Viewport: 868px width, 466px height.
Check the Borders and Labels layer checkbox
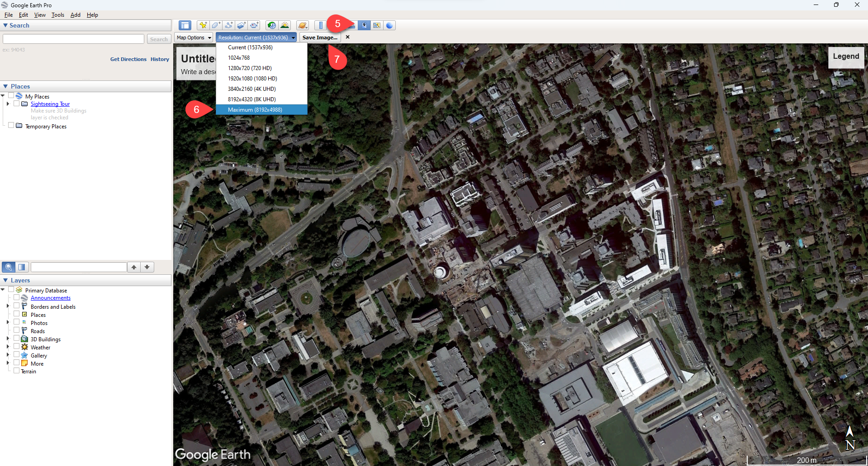pos(17,306)
